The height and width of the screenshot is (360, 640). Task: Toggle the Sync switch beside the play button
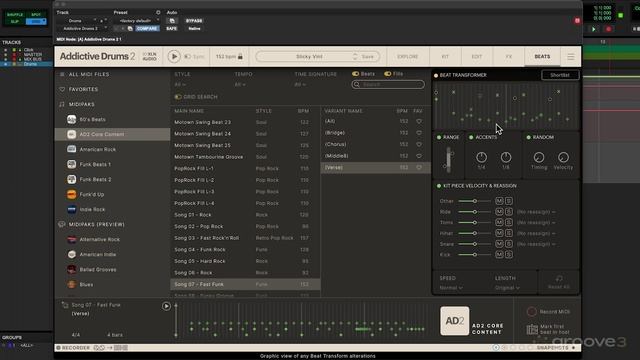[188, 57]
